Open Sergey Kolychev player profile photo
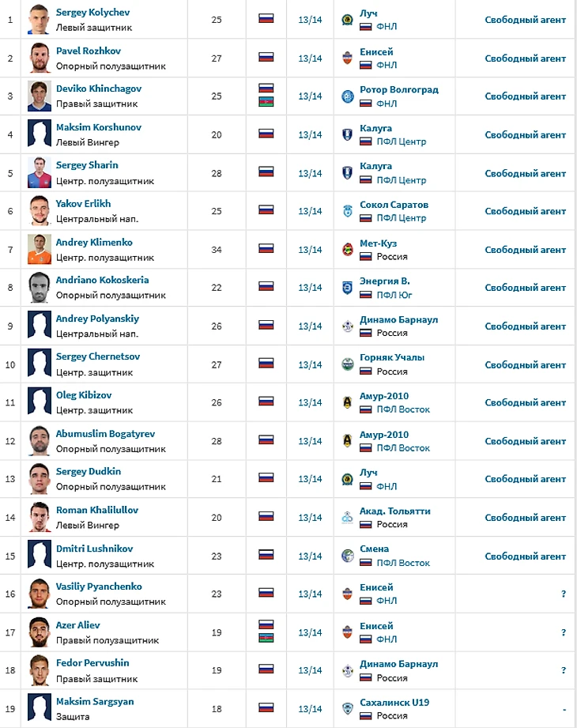The width and height of the screenshot is (577, 728). [40, 20]
